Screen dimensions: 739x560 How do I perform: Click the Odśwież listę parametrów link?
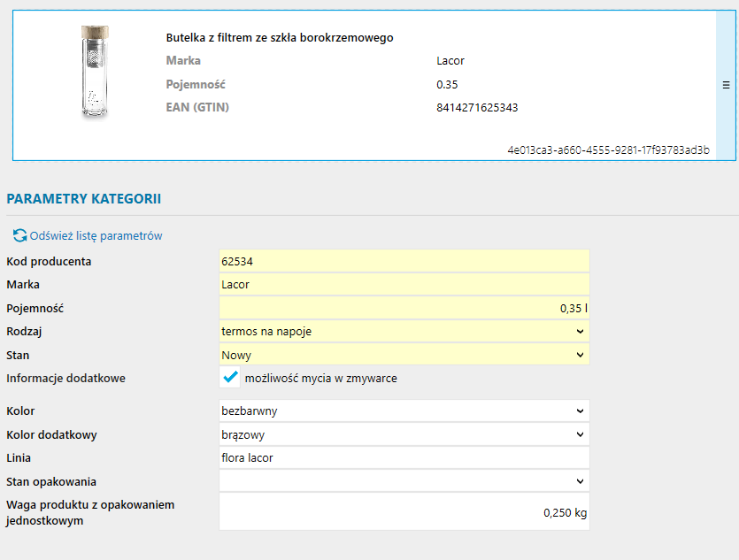tap(96, 236)
